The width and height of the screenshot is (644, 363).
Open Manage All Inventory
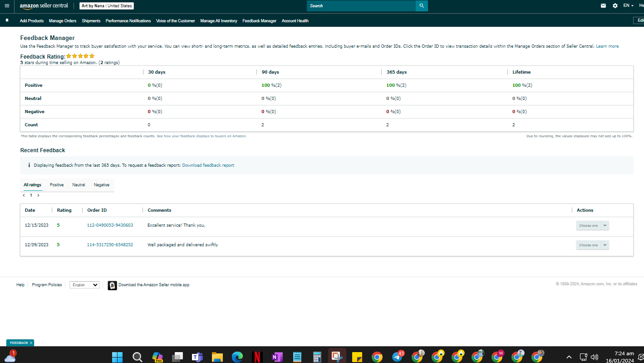point(219,21)
